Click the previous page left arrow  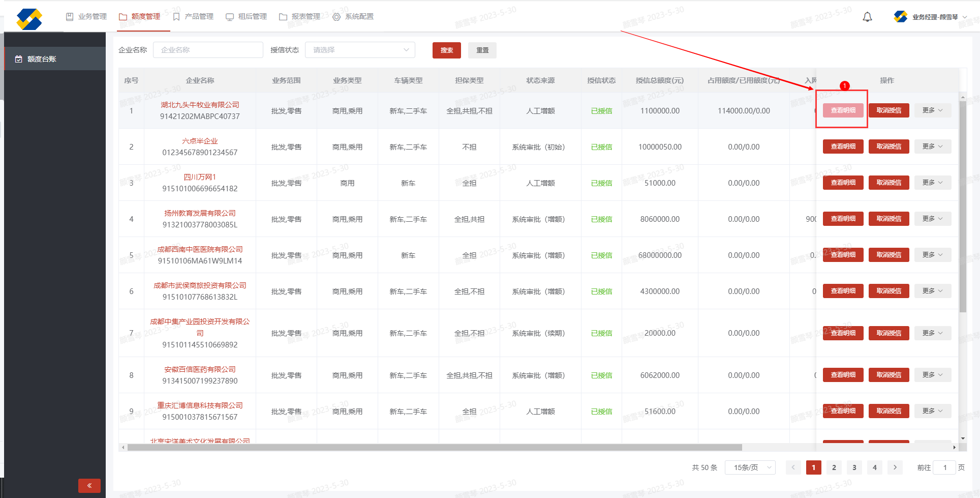click(x=793, y=467)
